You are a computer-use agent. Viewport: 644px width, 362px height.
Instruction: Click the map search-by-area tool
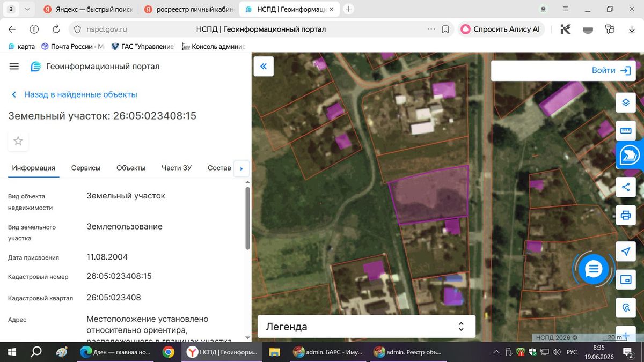pyautogui.click(x=625, y=308)
